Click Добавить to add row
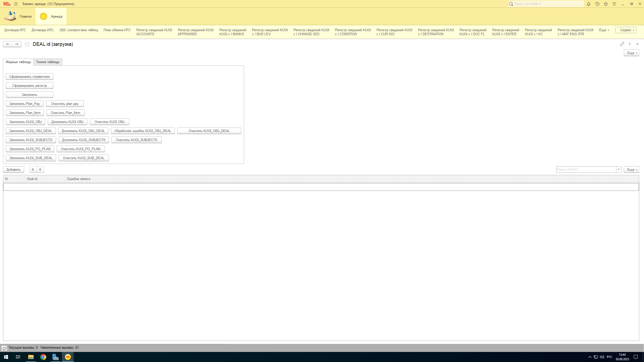 (14, 169)
